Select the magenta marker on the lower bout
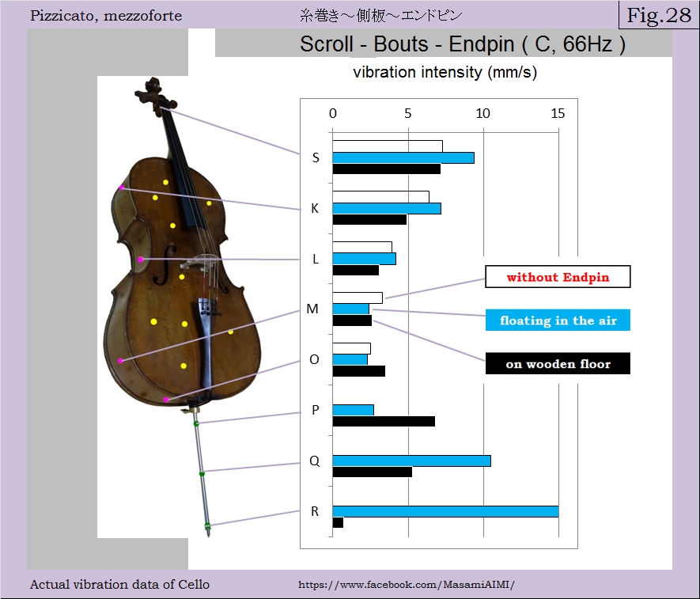The height and width of the screenshot is (599, 700). tap(119, 361)
